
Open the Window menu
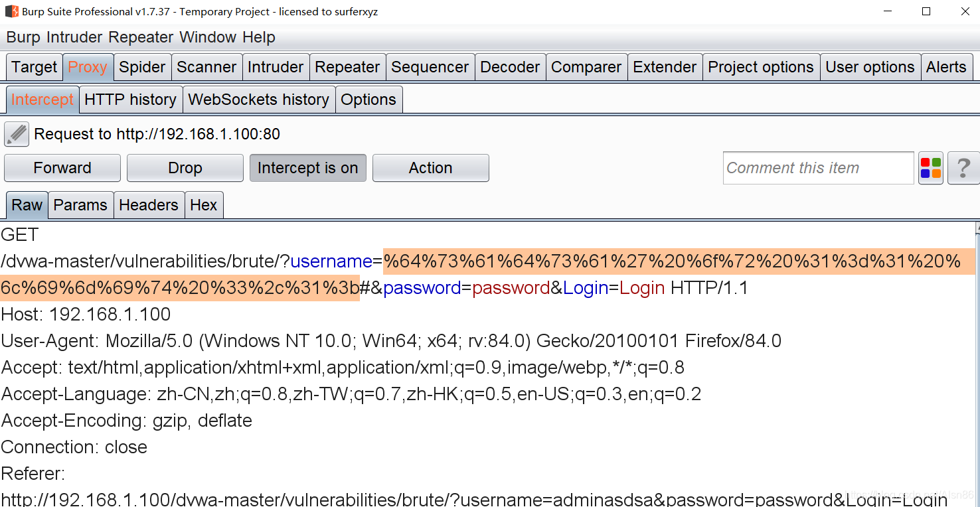[208, 37]
